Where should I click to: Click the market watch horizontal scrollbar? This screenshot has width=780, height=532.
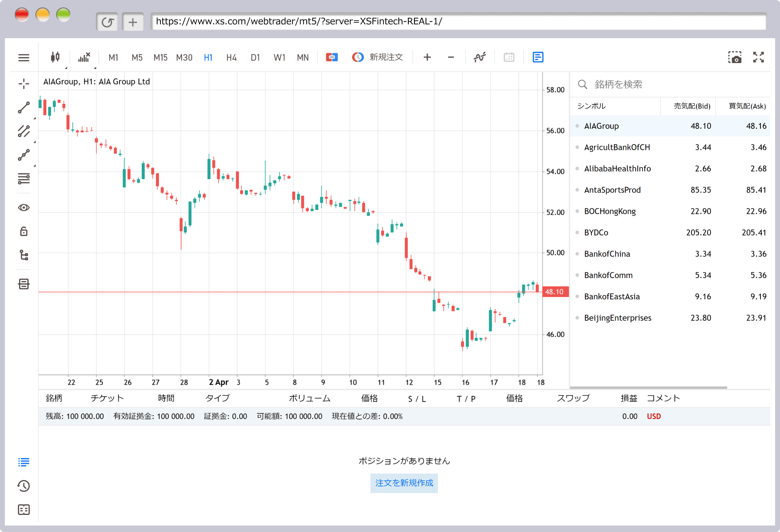(x=648, y=387)
